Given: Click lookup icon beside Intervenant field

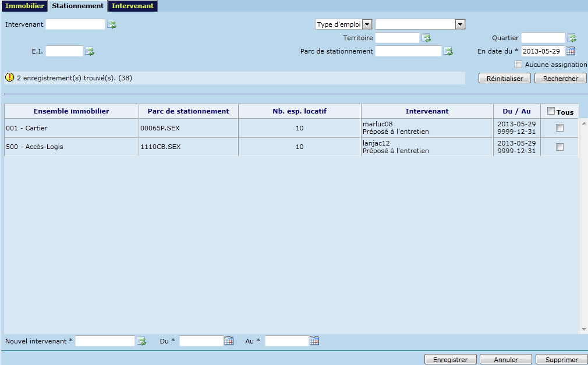Looking at the screenshot, I should 112,24.
